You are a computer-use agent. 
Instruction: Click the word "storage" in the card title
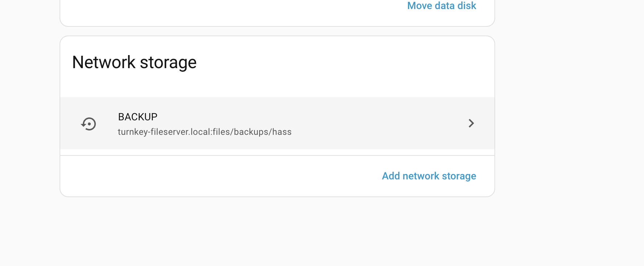pyautogui.click(x=168, y=62)
